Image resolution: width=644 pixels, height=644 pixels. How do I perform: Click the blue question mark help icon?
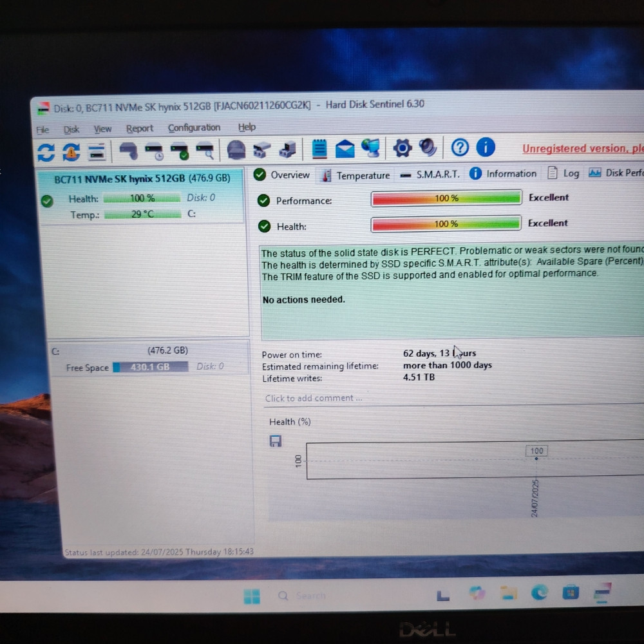(x=460, y=147)
